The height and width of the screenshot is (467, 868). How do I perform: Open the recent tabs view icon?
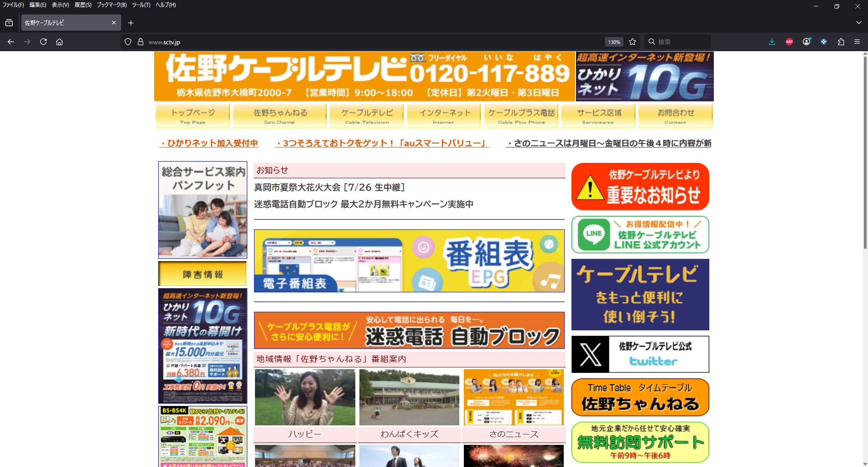coord(9,23)
